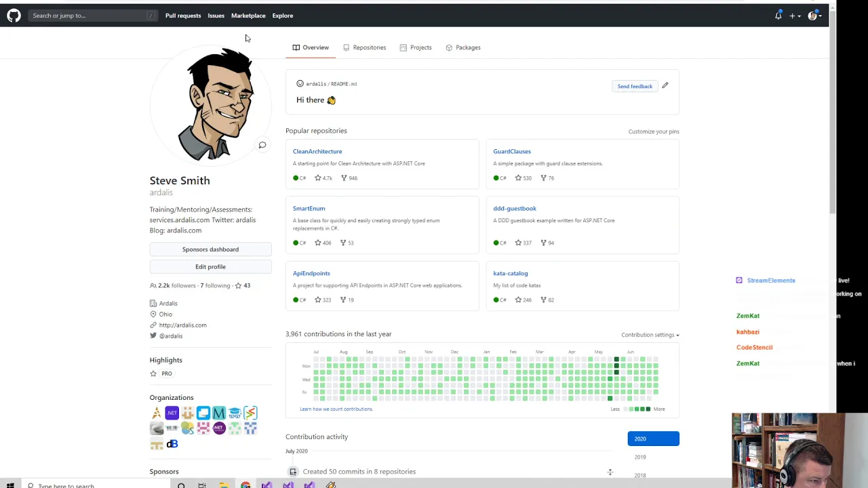The image size is (868, 488).
Task: Open notifications bell icon
Action: [x=778, y=16]
